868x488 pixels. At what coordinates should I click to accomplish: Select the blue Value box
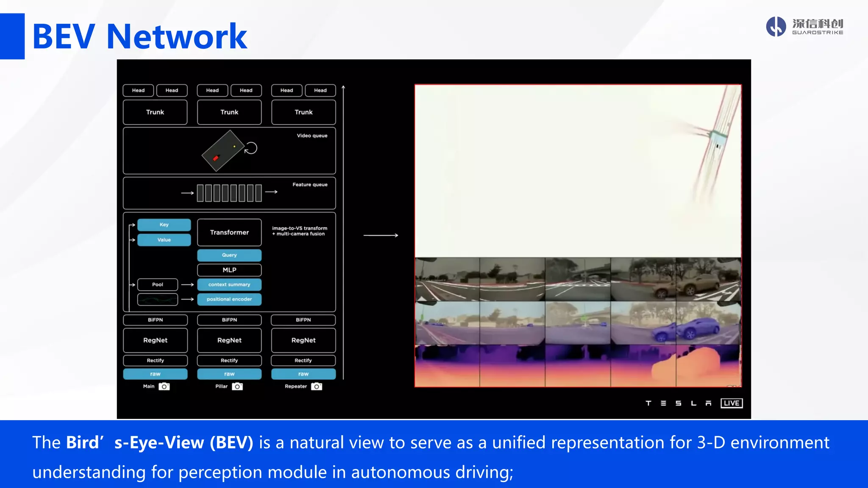pyautogui.click(x=164, y=240)
